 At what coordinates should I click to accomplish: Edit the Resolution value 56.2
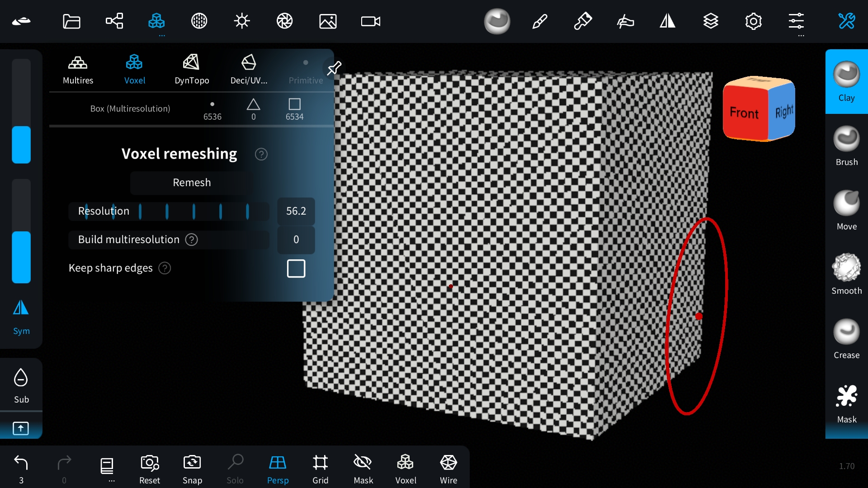pos(296,211)
